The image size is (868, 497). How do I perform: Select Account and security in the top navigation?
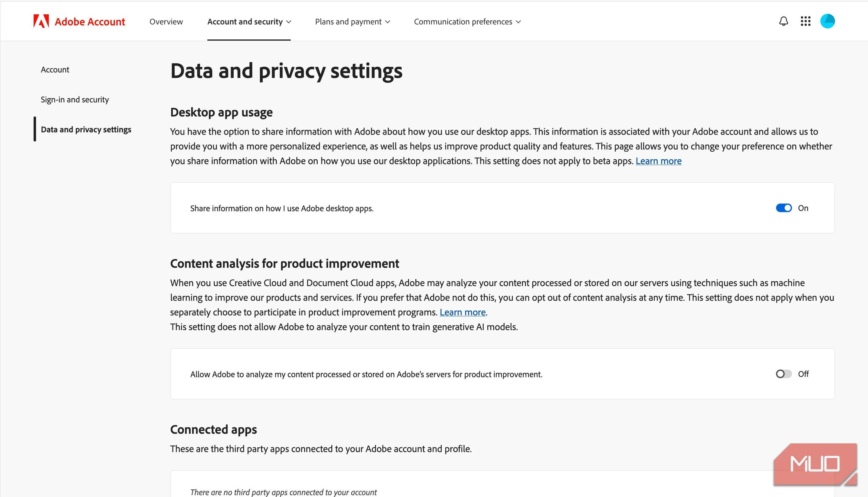pyautogui.click(x=245, y=21)
